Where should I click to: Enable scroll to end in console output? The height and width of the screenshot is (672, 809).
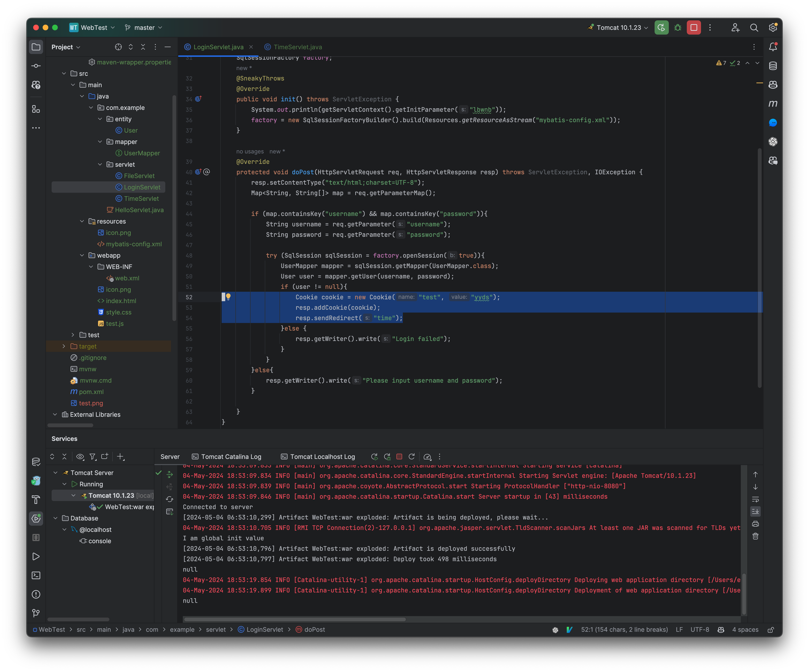pos(755,511)
